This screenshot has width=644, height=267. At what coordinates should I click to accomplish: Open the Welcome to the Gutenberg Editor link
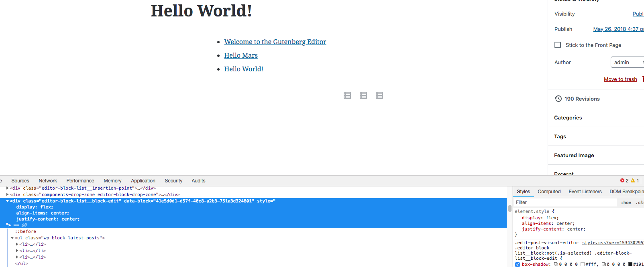275,42
